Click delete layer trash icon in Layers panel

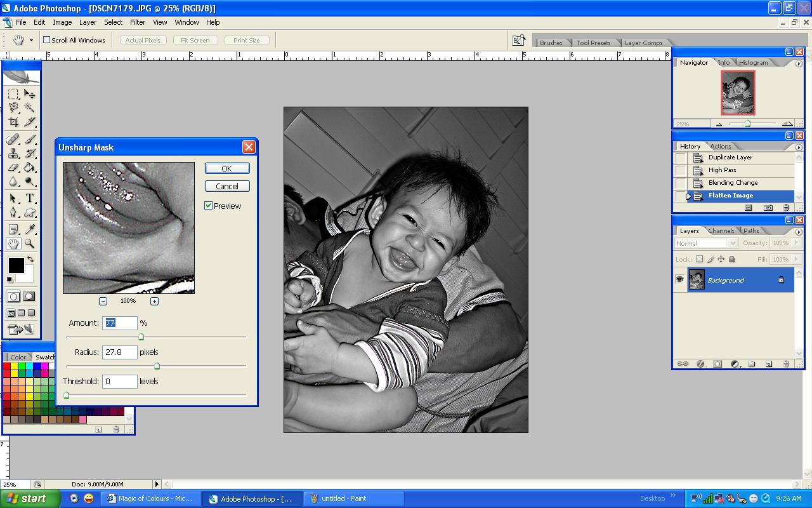pyautogui.click(x=786, y=364)
